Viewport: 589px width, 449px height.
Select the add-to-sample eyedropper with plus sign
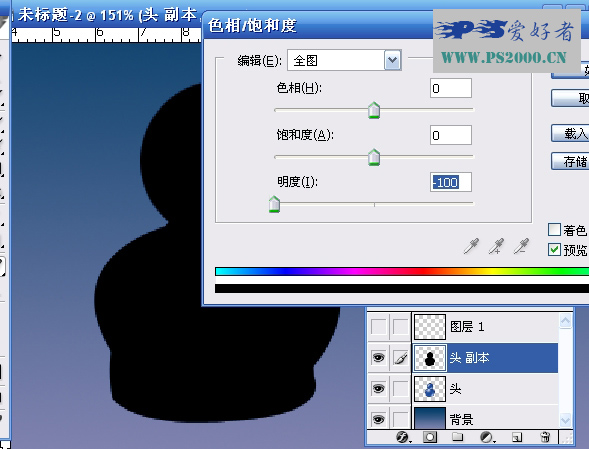(496, 246)
